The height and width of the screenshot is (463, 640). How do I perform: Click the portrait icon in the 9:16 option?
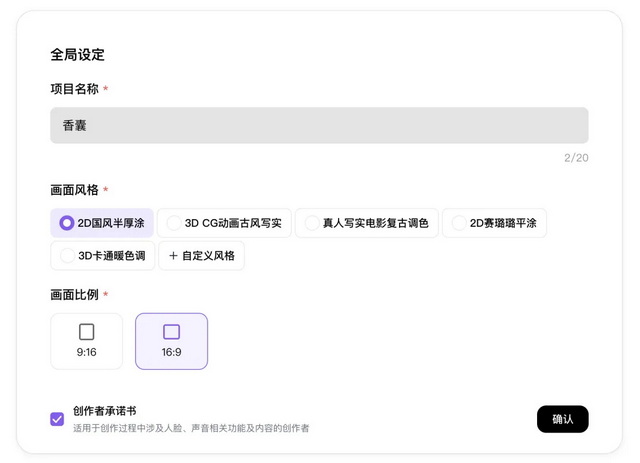coord(86,332)
